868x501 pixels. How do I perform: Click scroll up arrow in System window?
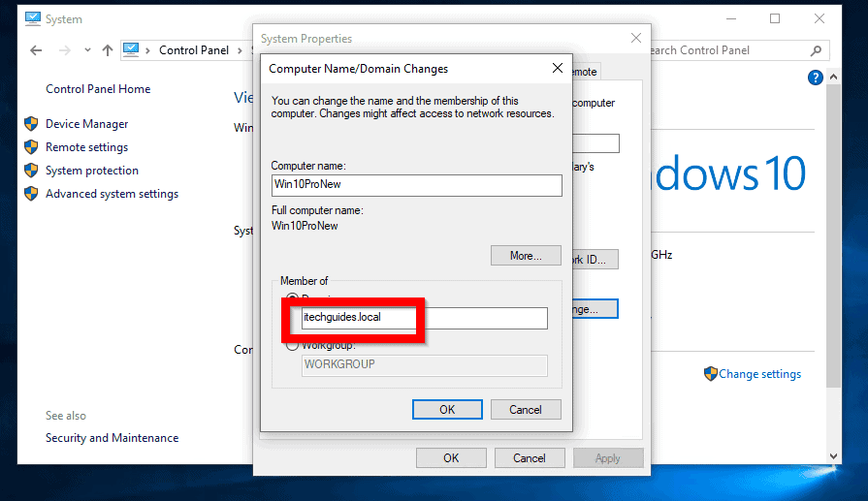tap(834, 78)
